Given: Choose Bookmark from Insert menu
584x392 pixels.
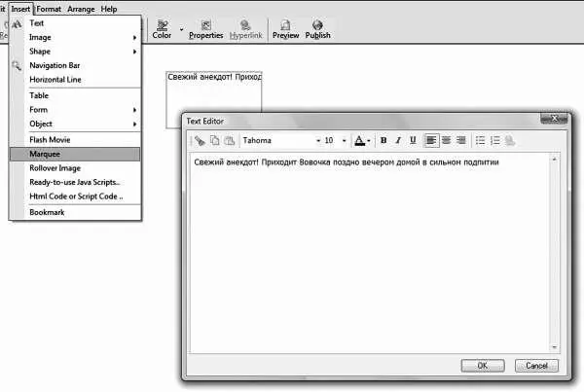Looking at the screenshot, I should pos(75,213).
